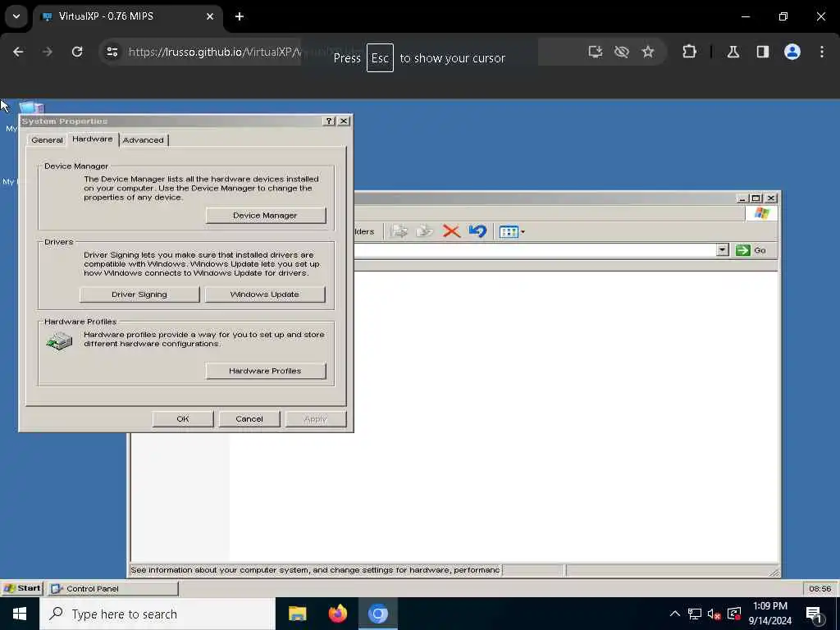The height and width of the screenshot is (630, 840).
Task: Open the Hardware Profiles button
Action: (x=266, y=371)
